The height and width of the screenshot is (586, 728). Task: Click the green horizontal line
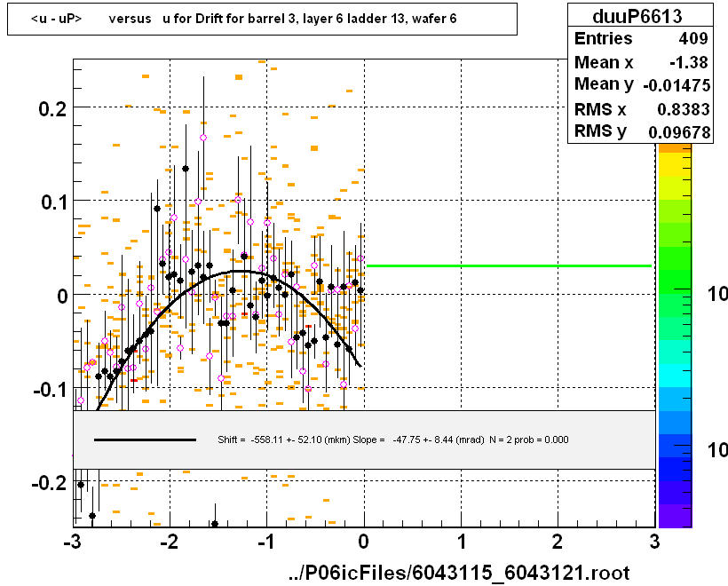pyautogui.click(x=509, y=266)
